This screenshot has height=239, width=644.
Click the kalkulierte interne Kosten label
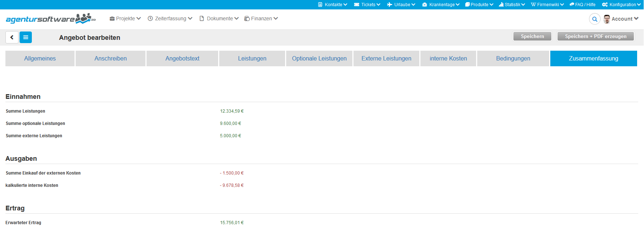32,185
